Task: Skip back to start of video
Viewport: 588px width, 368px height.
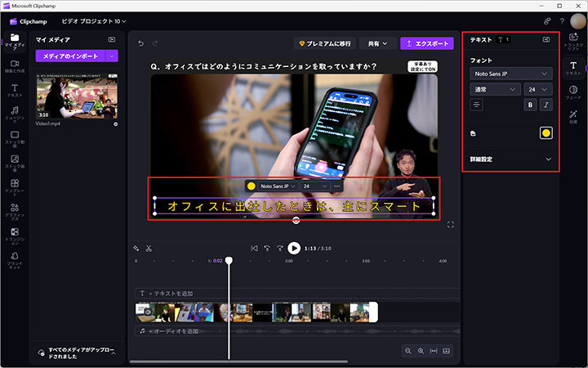Action: [254, 249]
